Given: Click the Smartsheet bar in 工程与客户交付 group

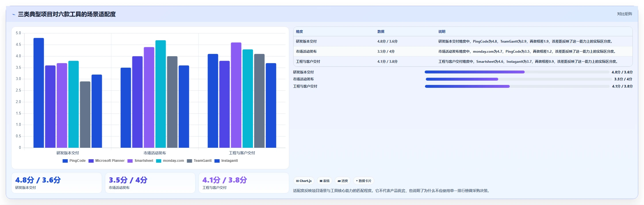Looking at the screenshot, I should [236, 95].
